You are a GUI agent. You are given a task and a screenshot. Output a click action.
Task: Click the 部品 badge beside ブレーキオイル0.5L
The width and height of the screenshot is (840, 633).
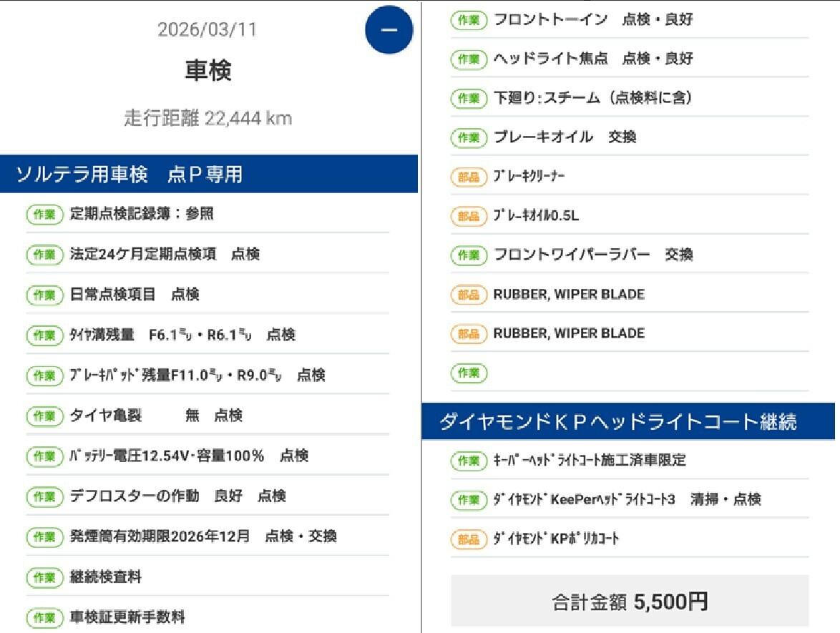click(x=469, y=215)
